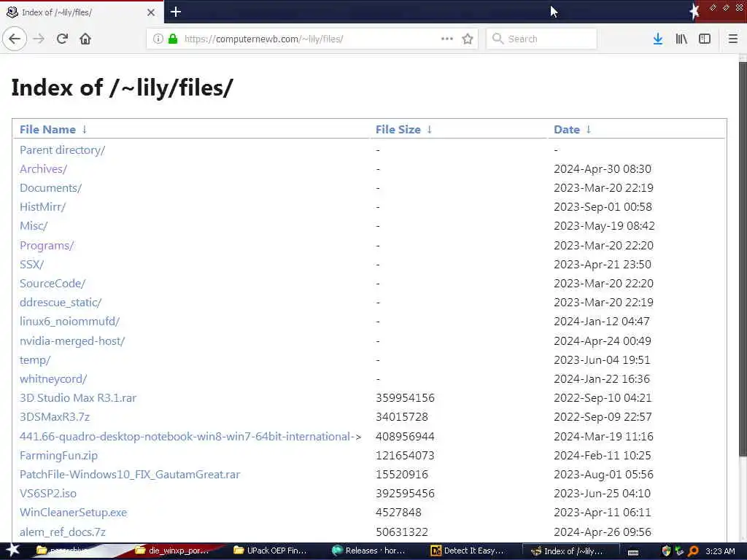Go to Parent directory/

pos(63,150)
